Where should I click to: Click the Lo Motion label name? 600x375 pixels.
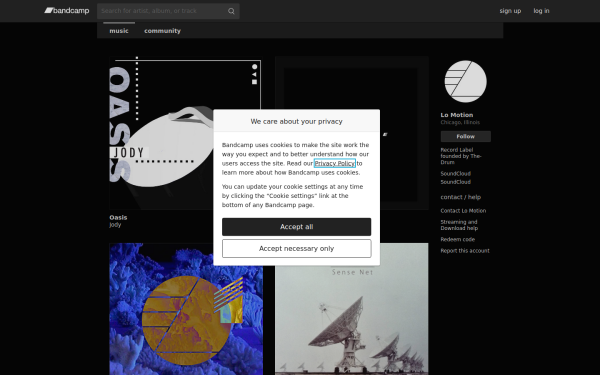point(457,115)
